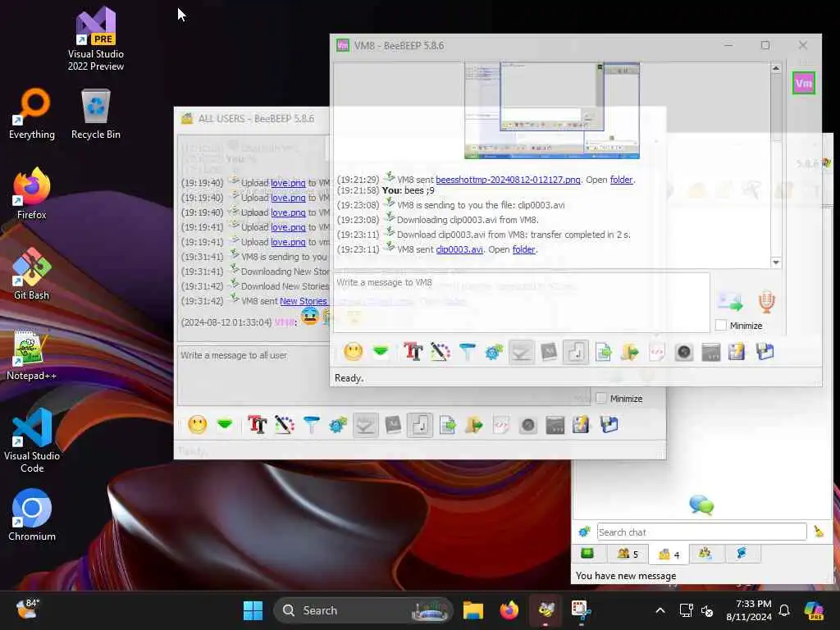Image resolution: width=840 pixels, height=630 pixels.
Task: Open Windows Start menu
Action: pyautogui.click(x=253, y=610)
